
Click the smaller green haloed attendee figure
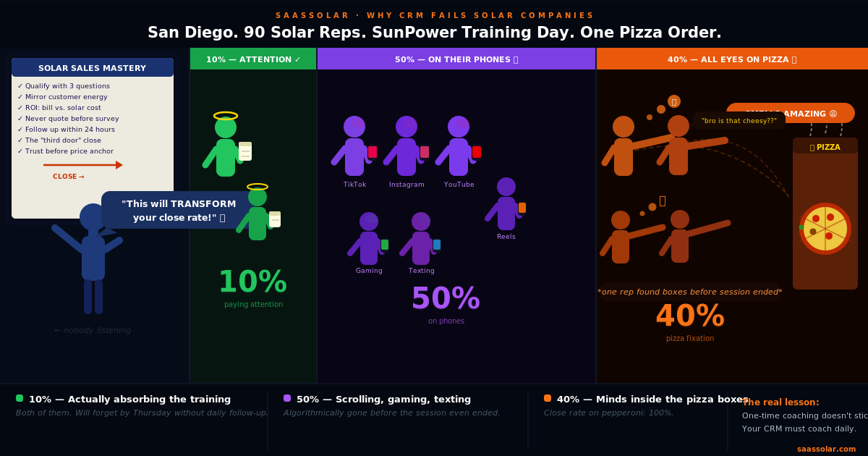[258, 212]
